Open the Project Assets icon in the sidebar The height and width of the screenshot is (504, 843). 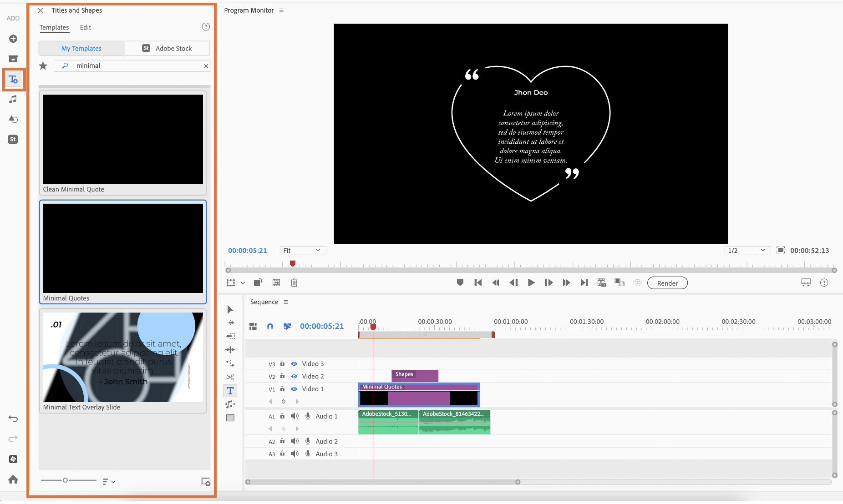tap(13, 59)
